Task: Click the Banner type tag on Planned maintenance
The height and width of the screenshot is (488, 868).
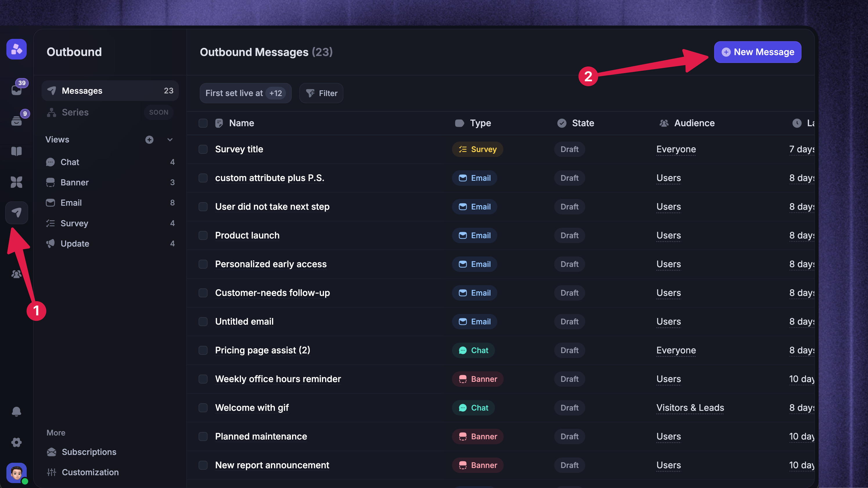Action: pyautogui.click(x=478, y=436)
